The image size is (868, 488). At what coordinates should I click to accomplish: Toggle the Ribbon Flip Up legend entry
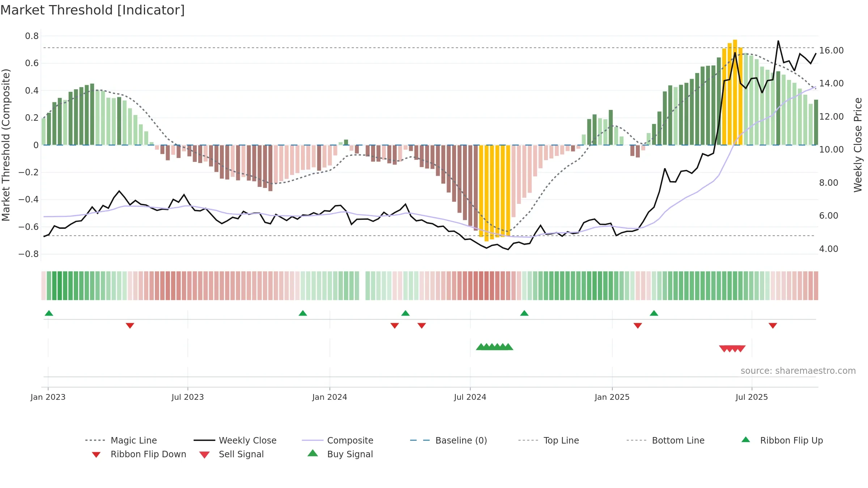[782, 440]
